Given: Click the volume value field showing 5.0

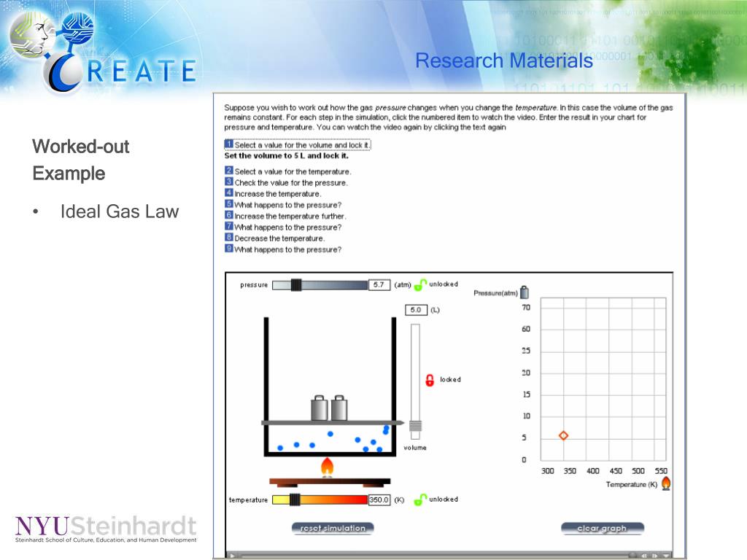Looking at the screenshot, I should pos(416,310).
